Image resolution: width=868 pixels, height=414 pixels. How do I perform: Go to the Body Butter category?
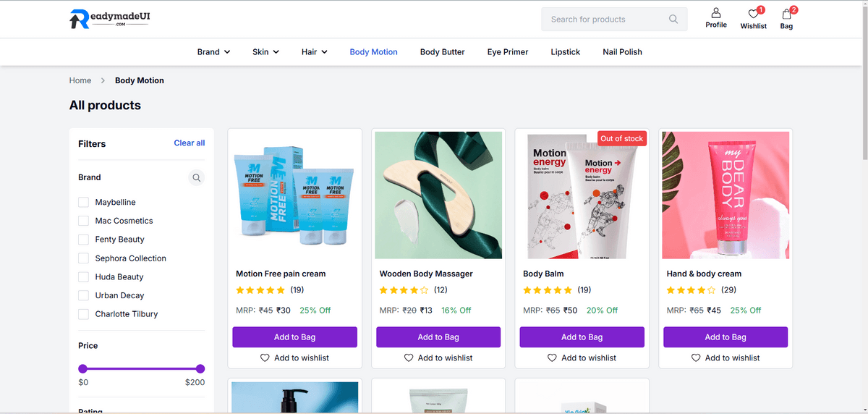tap(442, 52)
